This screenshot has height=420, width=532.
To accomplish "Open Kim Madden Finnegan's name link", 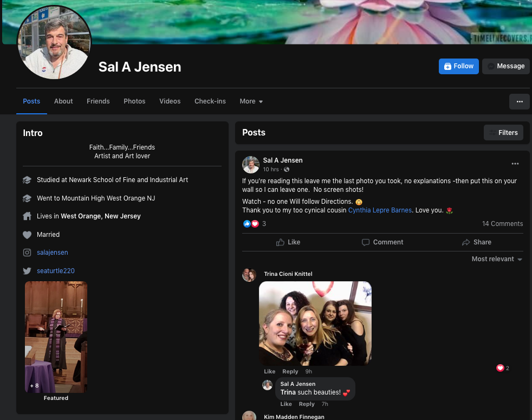I will coord(294,417).
